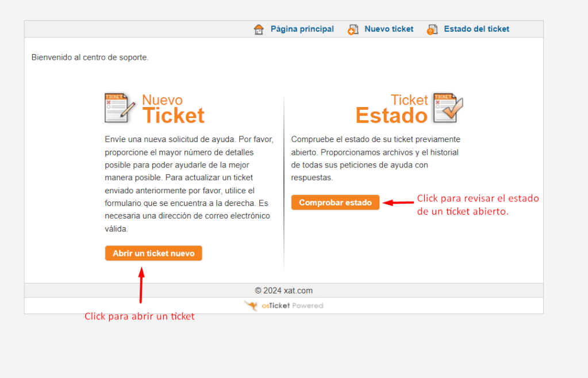Click the osTicket kangaroo logo

coord(251,306)
